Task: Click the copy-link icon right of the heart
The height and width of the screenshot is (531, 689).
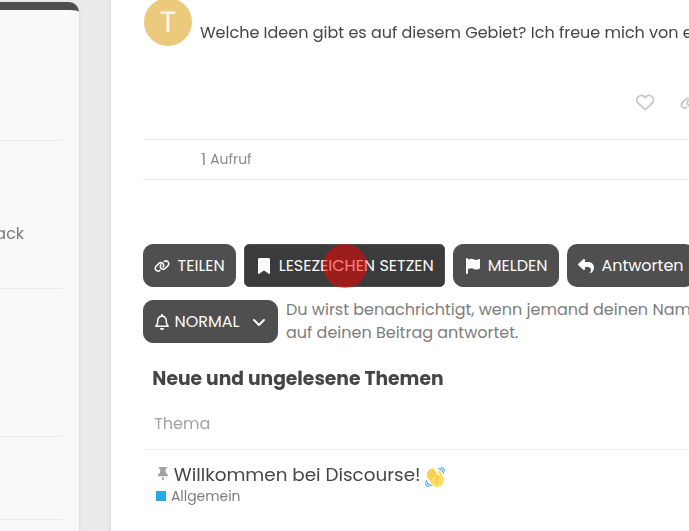Action: pyautogui.click(x=684, y=102)
